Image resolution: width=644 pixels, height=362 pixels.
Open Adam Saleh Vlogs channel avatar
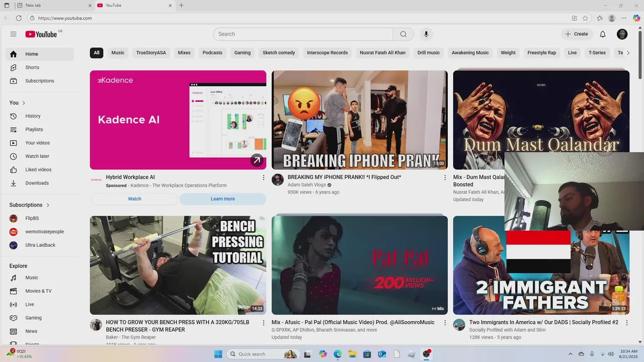[278, 180]
